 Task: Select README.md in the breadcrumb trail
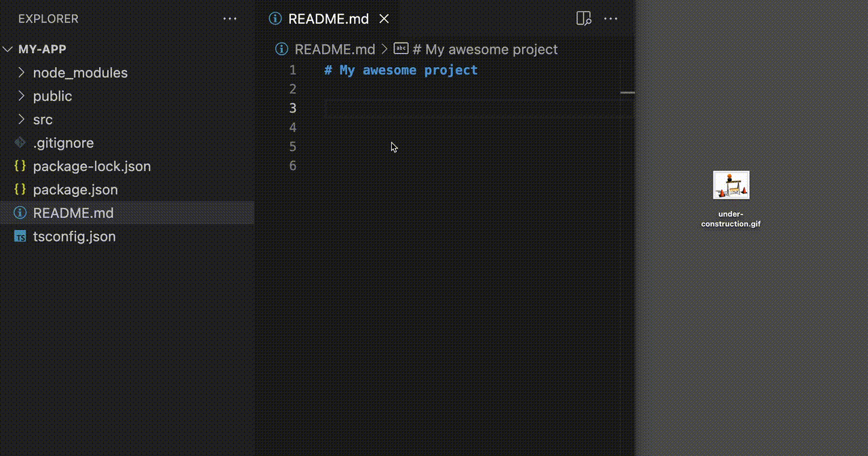click(335, 49)
